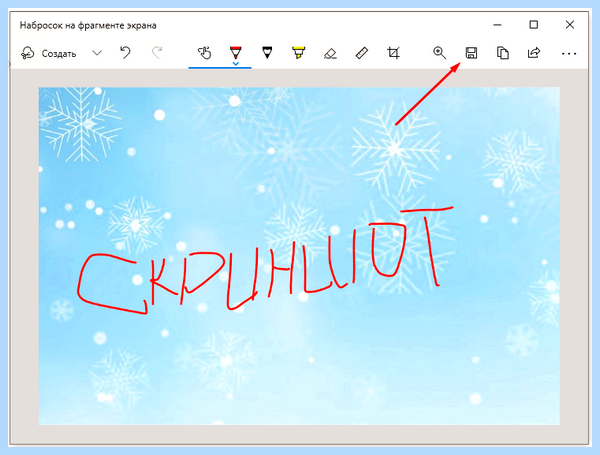Copy the snip to clipboard
600x455 pixels.
click(x=502, y=53)
